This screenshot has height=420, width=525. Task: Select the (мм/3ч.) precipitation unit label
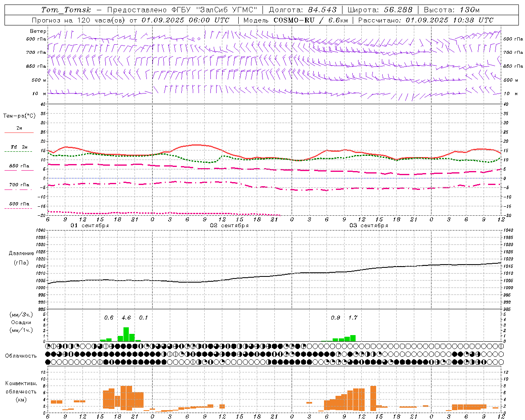click(x=21, y=315)
